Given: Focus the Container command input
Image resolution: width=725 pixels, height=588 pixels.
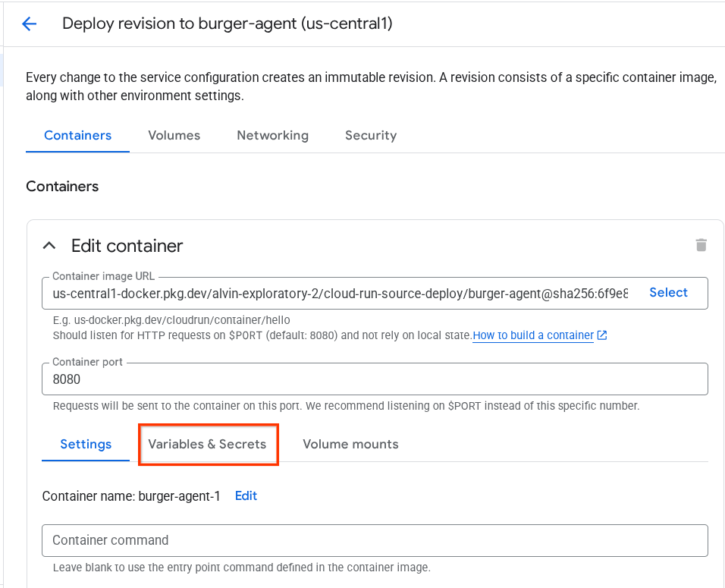Looking at the screenshot, I should click(374, 541).
